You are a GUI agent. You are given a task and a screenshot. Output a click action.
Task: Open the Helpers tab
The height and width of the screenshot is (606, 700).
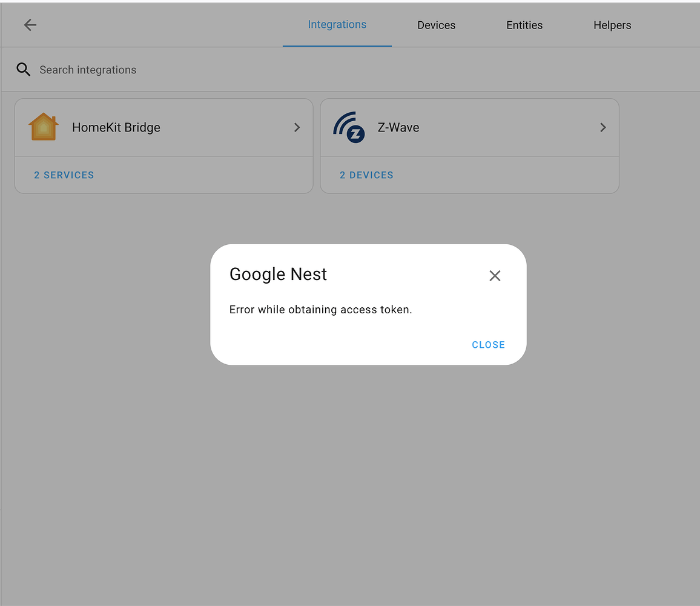(612, 25)
